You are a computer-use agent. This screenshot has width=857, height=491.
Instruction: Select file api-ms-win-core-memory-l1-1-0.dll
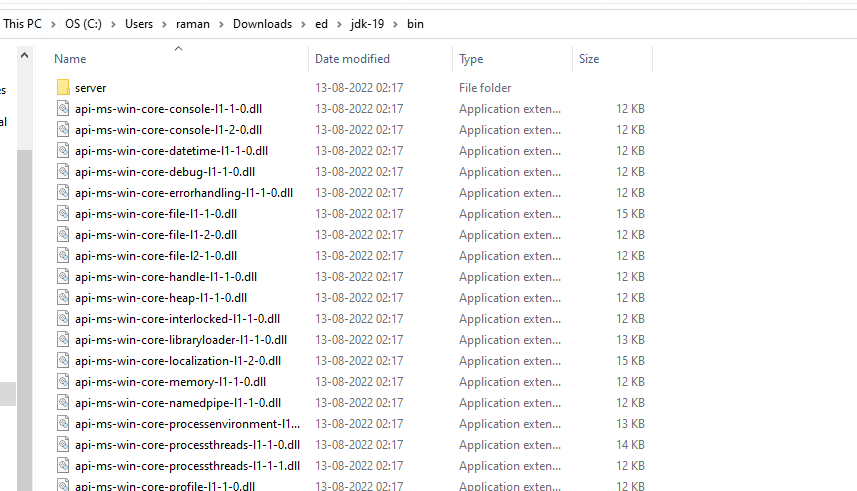[x=171, y=382]
